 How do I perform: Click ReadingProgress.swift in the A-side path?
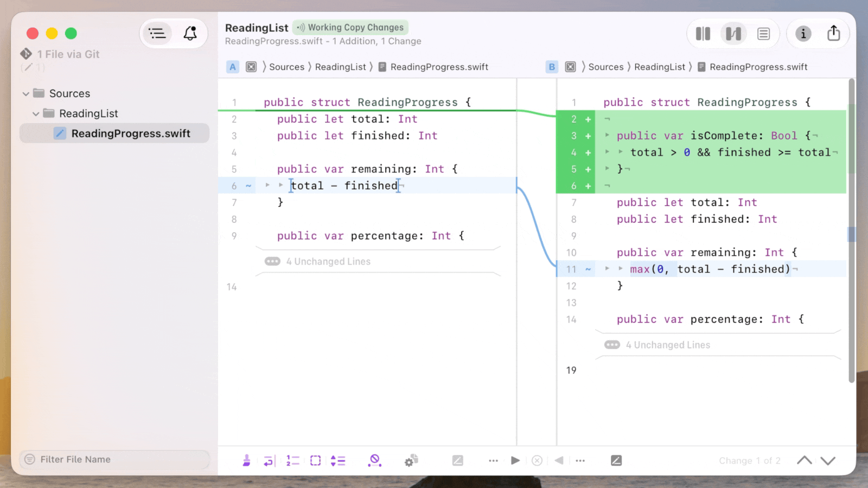coord(439,67)
